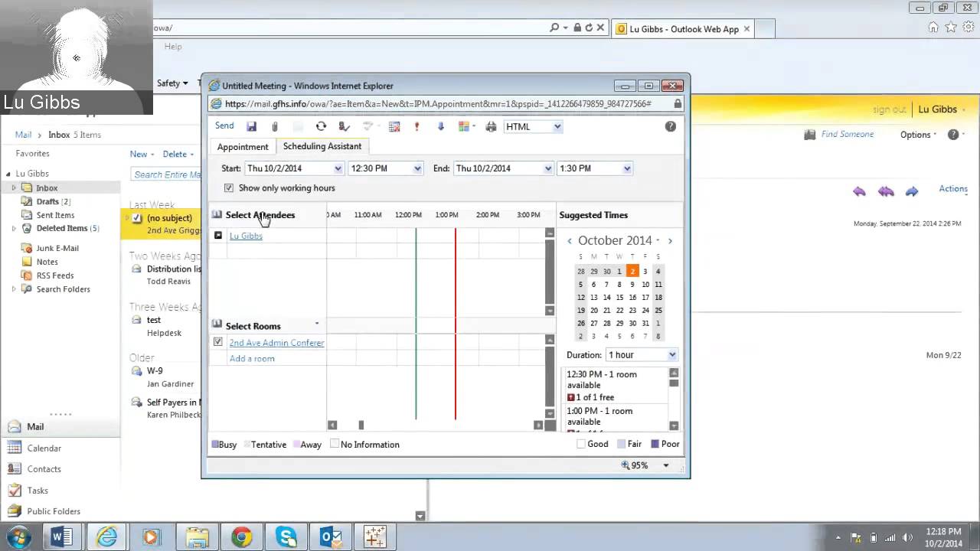This screenshot has width=980, height=551.
Task: Click Reply arrow icon in Outlook Web App
Action: click(x=859, y=191)
